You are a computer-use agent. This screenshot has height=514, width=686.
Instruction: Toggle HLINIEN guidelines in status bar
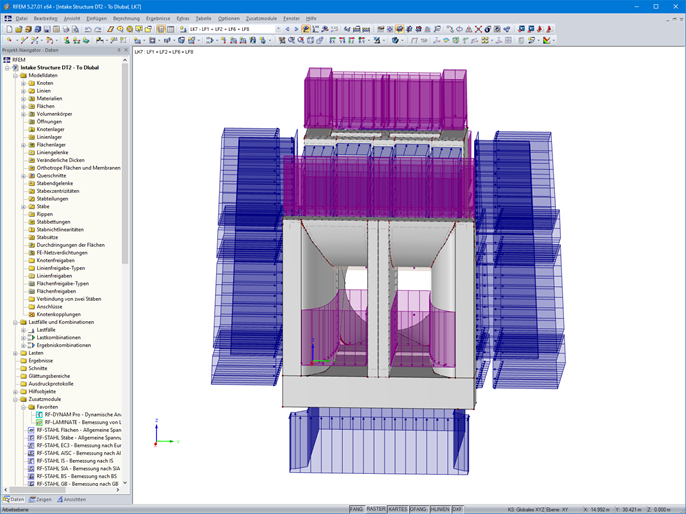[x=440, y=509]
